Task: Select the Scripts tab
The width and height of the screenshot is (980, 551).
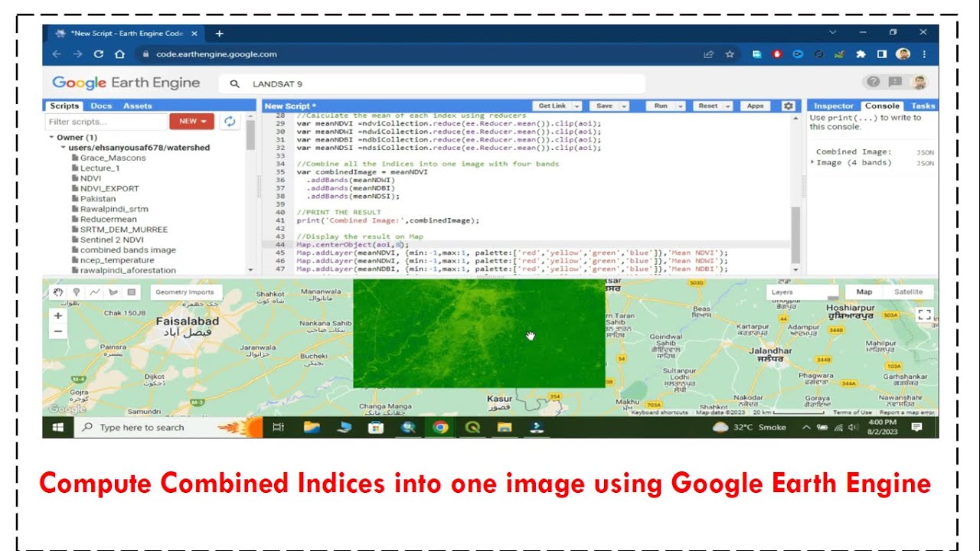Action: (64, 106)
